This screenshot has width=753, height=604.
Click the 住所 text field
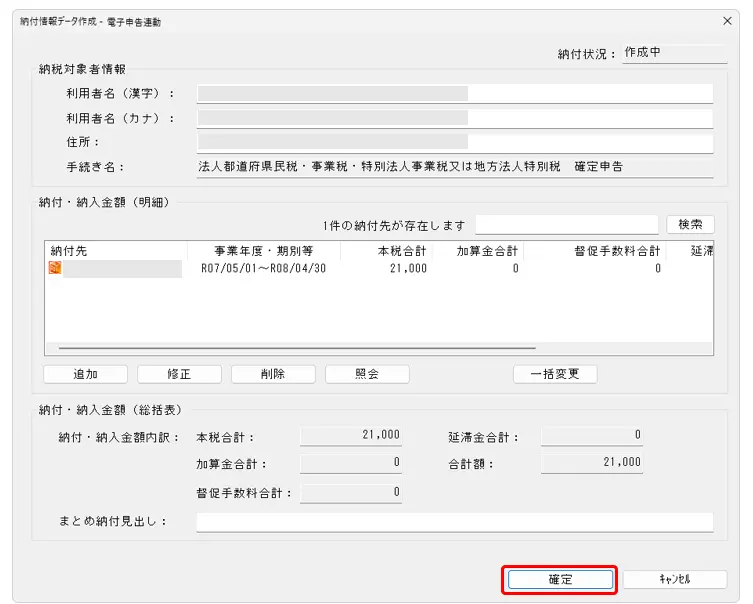(454, 143)
